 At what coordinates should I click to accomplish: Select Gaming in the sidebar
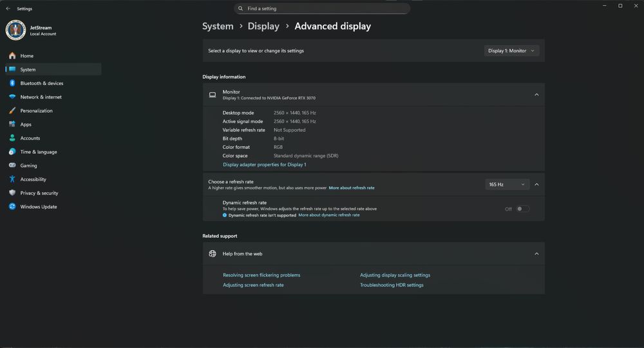point(53,165)
